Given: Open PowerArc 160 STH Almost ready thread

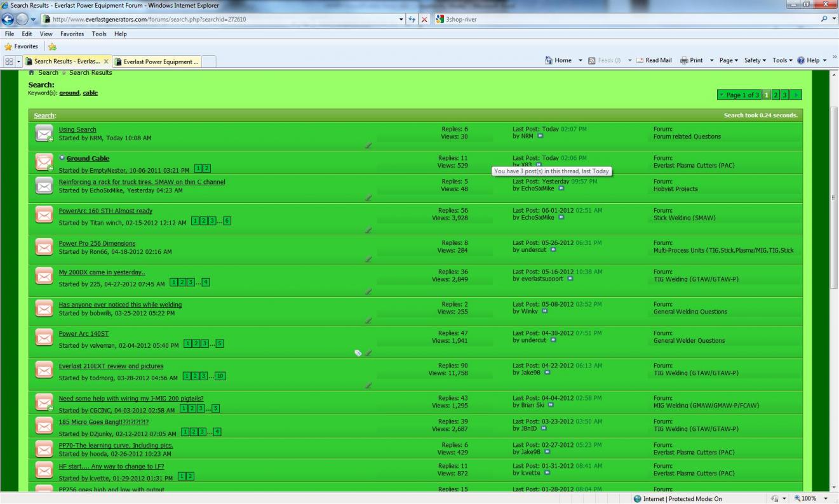Looking at the screenshot, I should [x=105, y=211].
